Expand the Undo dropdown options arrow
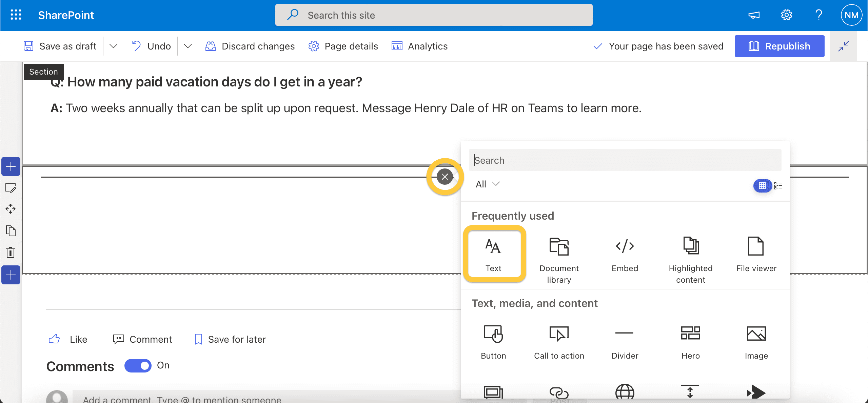 click(188, 46)
